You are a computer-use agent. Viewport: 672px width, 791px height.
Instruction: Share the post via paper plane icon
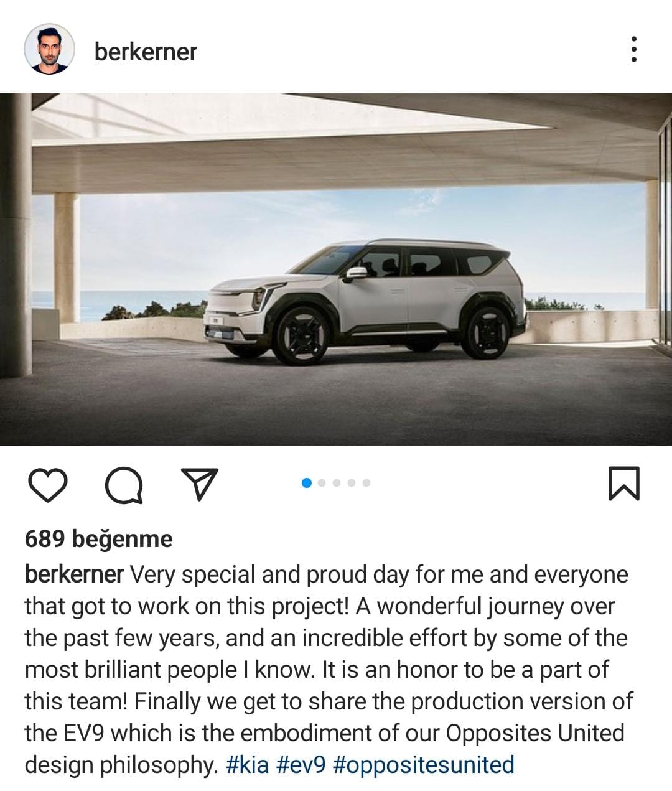pos(199,484)
